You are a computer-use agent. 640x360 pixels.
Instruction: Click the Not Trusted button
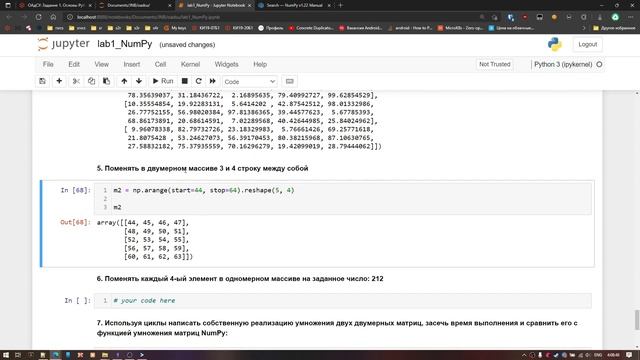tap(495, 64)
